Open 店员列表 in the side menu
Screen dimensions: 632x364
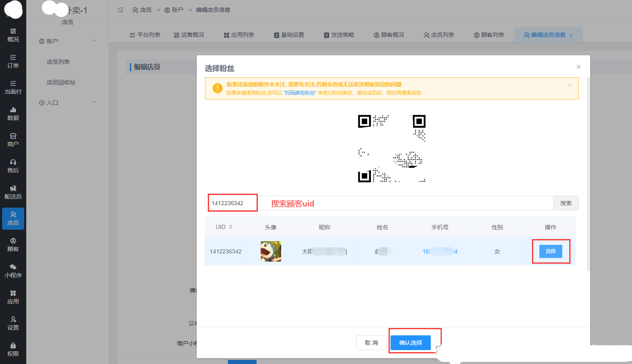[58, 62]
